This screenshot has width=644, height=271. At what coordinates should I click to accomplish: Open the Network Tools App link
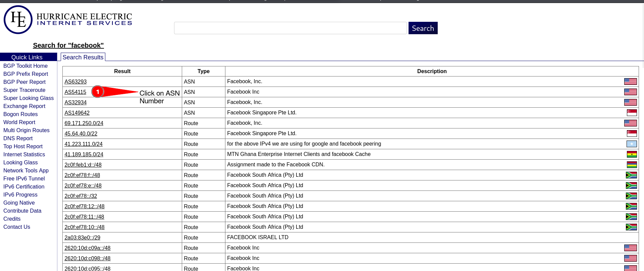point(26,171)
